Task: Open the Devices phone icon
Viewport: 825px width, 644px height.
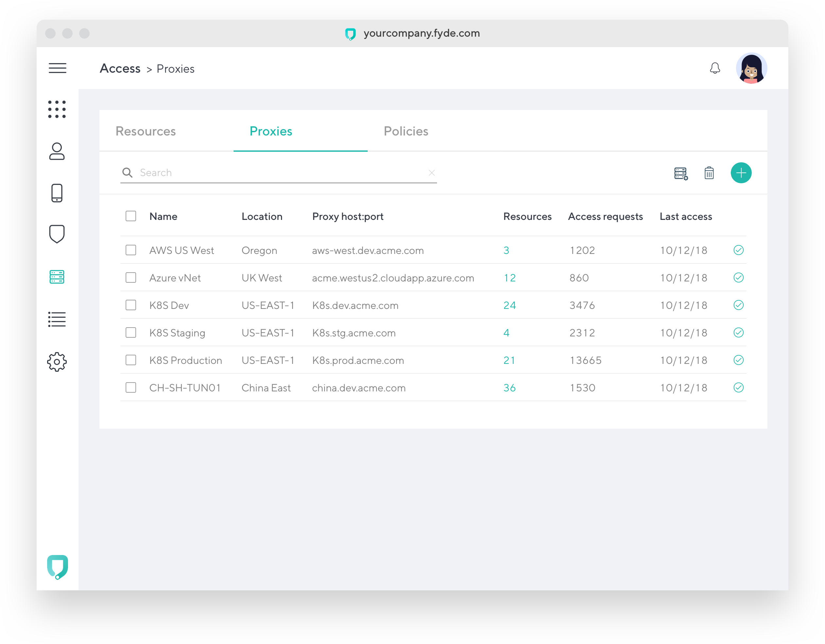Action: (57, 193)
